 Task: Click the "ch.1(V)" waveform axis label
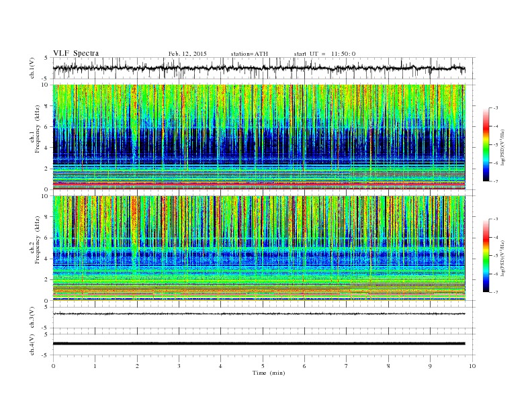pos(32,68)
